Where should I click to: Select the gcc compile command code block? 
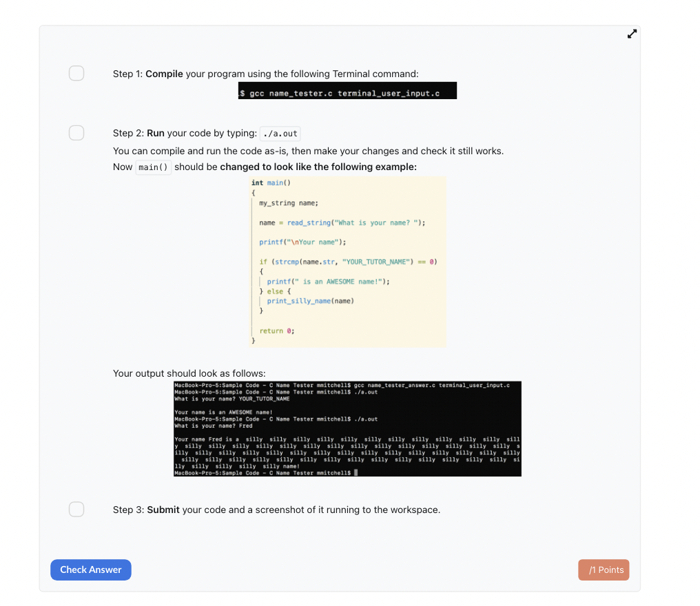[x=347, y=90]
